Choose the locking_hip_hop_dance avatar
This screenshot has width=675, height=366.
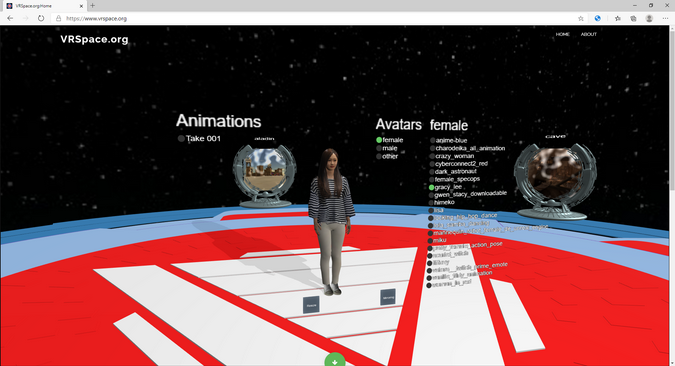(x=462, y=217)
